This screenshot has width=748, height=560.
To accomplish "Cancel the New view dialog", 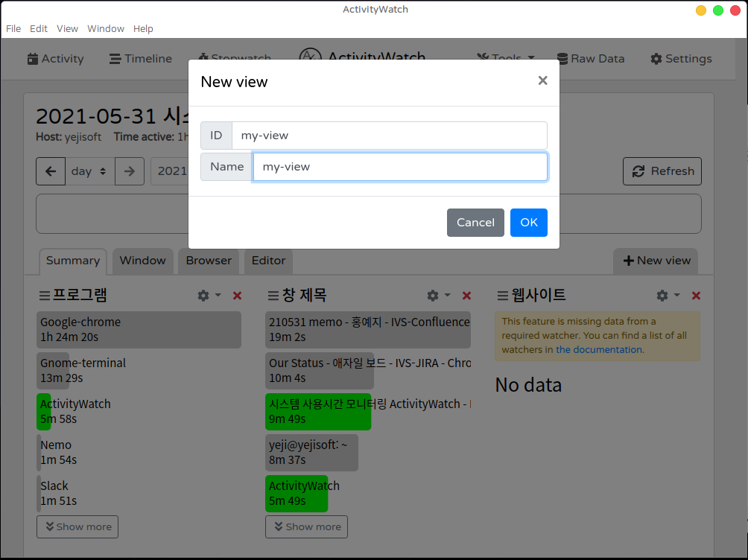I will click(x=475, y=223).
